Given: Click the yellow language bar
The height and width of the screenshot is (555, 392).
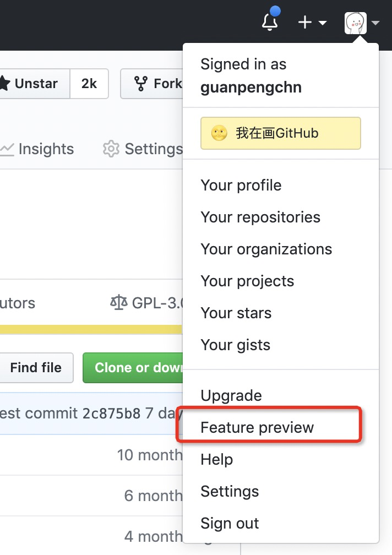Looking at the screenshot, I should [x=91, y=329].
